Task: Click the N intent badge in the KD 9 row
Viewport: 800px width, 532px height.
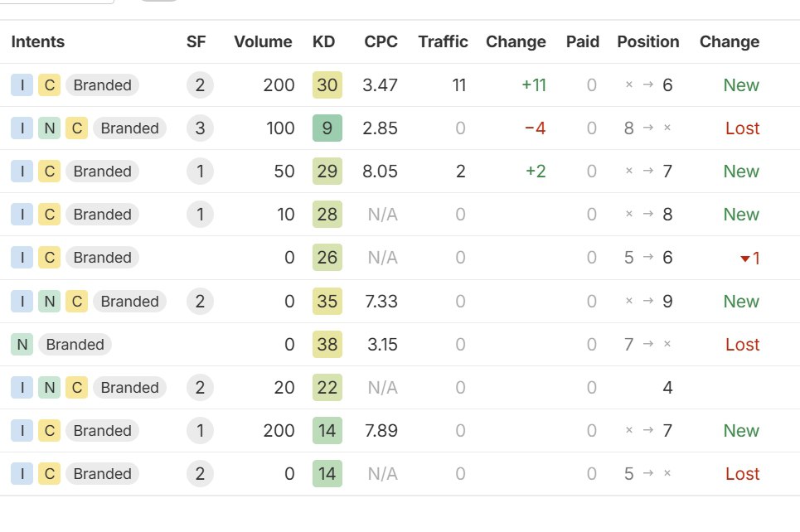Action: coord(50,128)
